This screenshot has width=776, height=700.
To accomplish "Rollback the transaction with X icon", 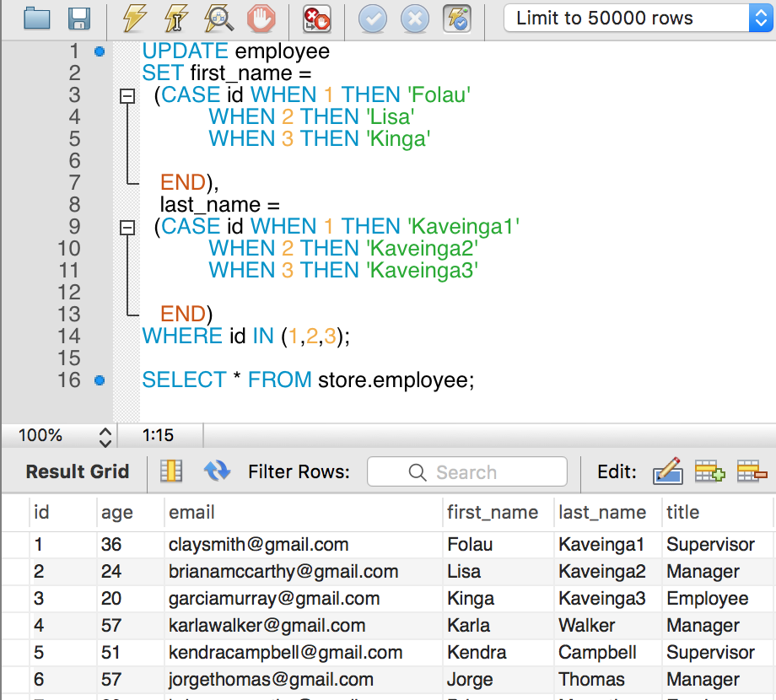I will [x=415, y=19].
